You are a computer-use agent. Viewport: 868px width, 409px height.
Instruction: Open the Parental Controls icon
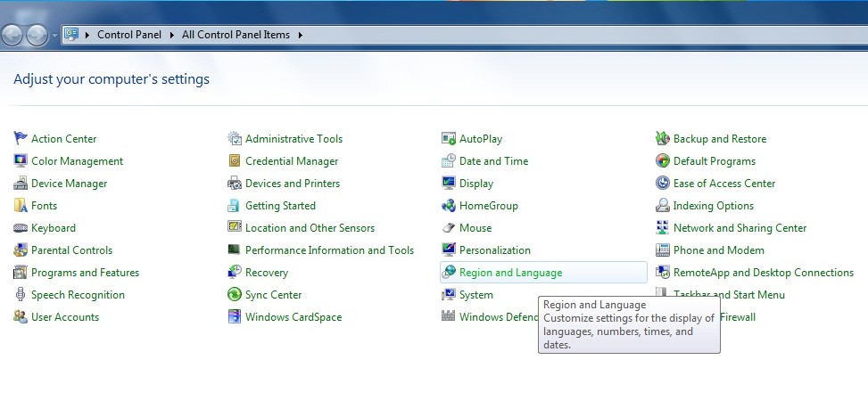21,249
